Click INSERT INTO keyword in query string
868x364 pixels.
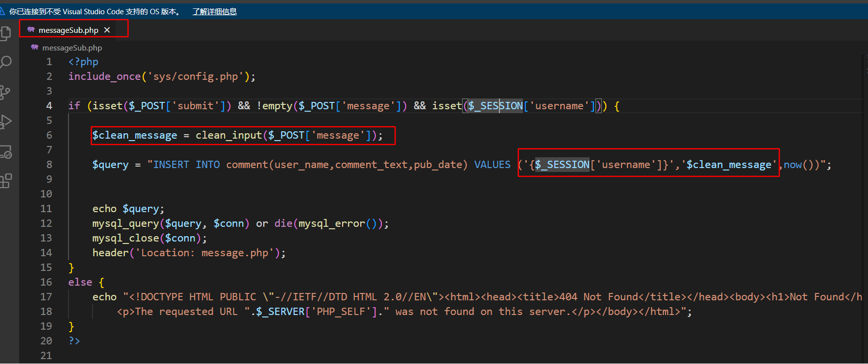(187, 165)
